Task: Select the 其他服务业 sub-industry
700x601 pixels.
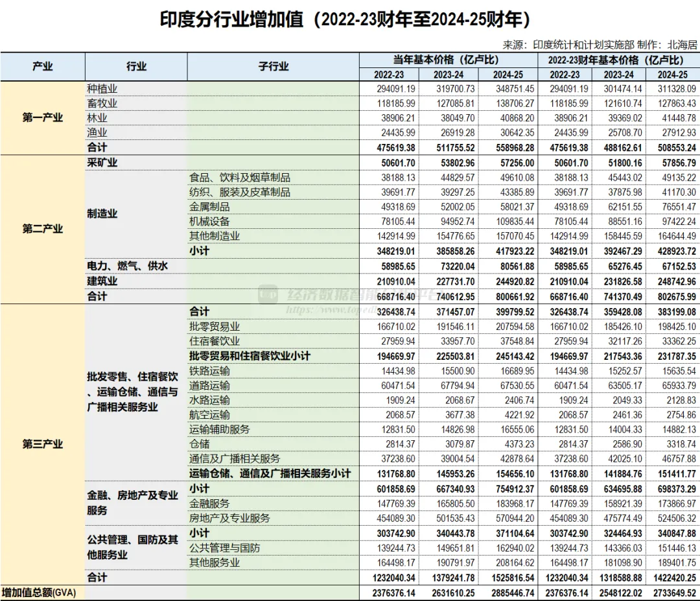Action: click(215, 563)
